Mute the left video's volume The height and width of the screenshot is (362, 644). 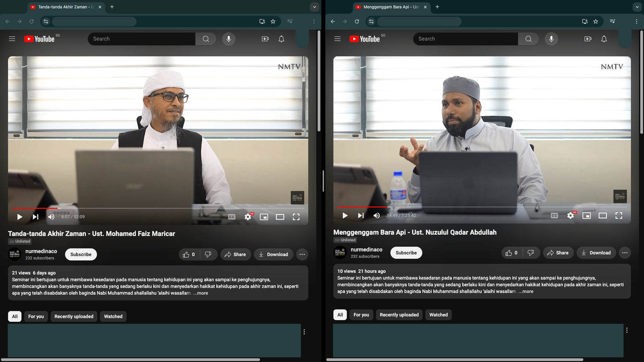[x=51, y=217]
